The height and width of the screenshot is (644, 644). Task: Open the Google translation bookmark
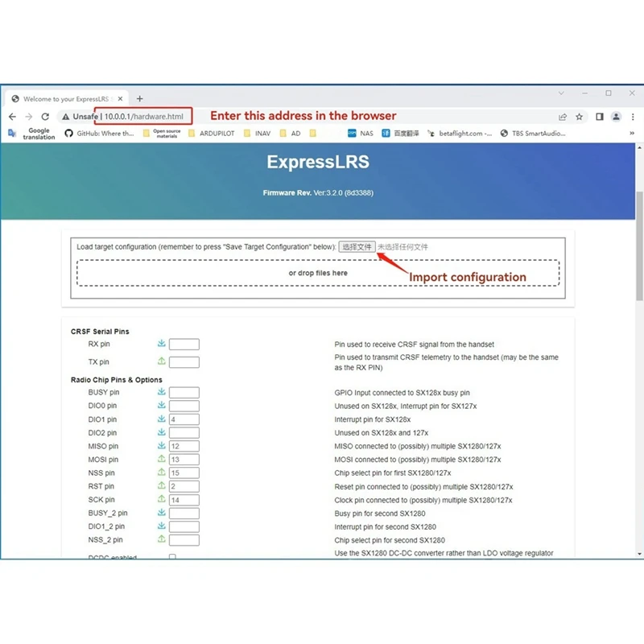31,134
